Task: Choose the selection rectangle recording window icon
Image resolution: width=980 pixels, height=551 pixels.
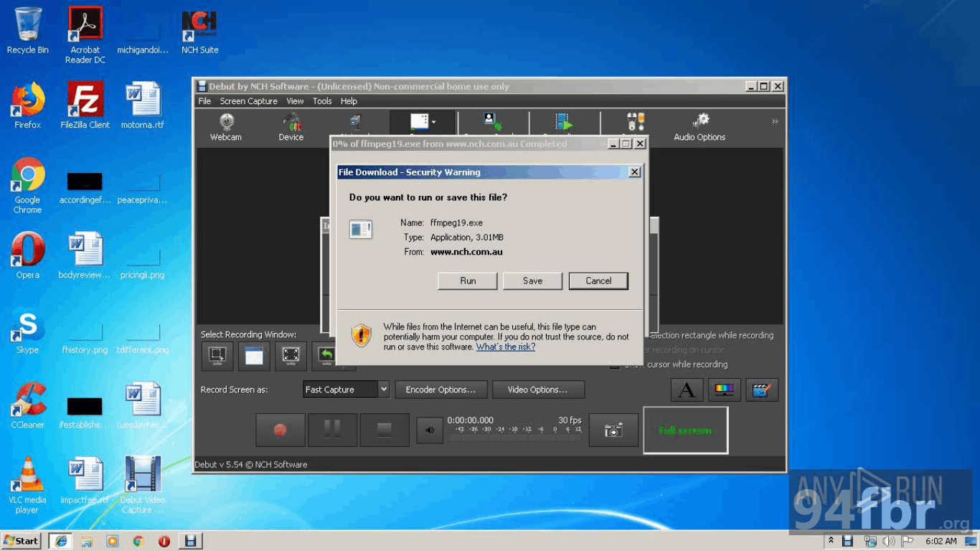Action: point(217,356)
